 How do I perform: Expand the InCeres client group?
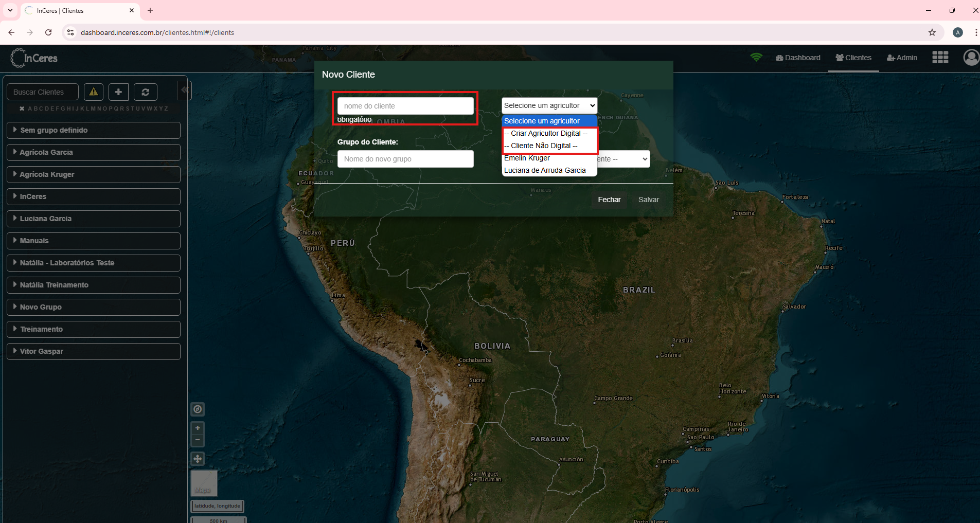[94, 196]
